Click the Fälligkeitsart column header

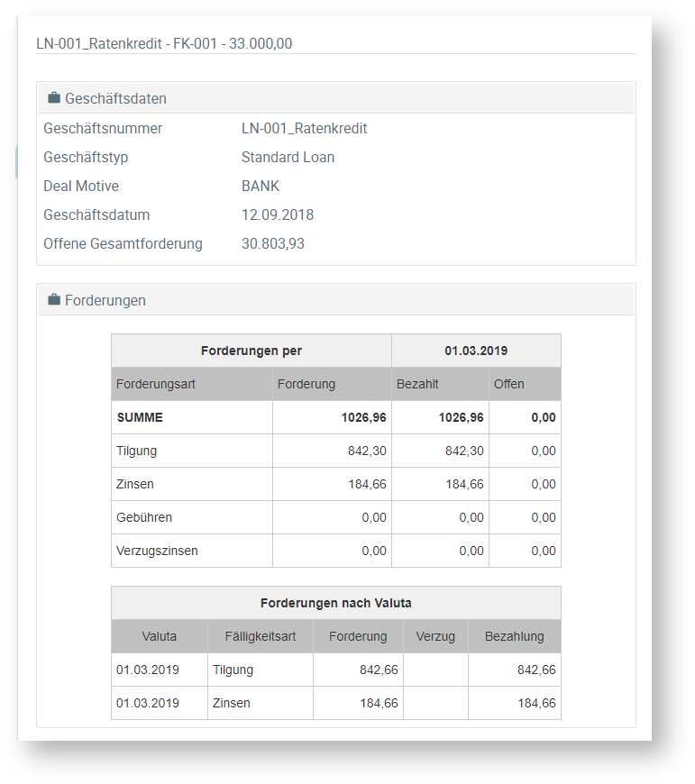click(260, 636)
